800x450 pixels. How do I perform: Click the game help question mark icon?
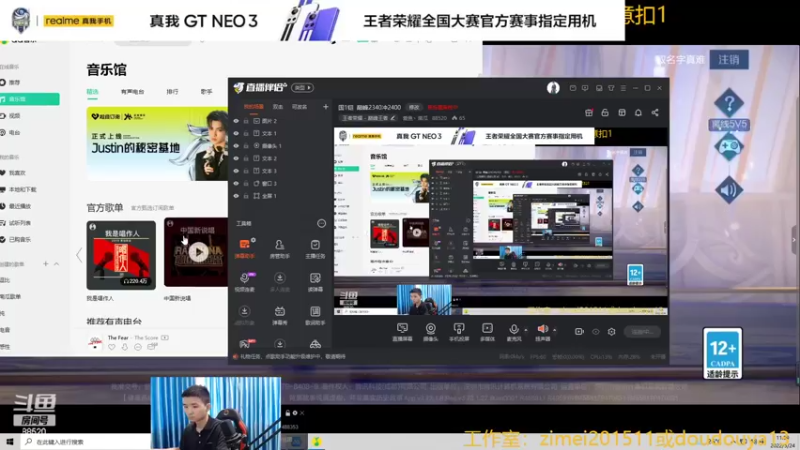pyautogui.click(x=729, y=104)
